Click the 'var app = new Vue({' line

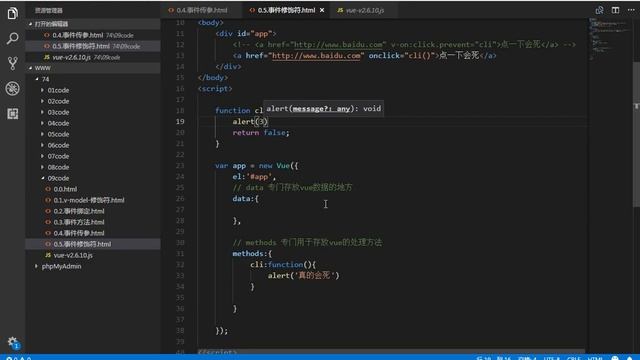[257, 166]
